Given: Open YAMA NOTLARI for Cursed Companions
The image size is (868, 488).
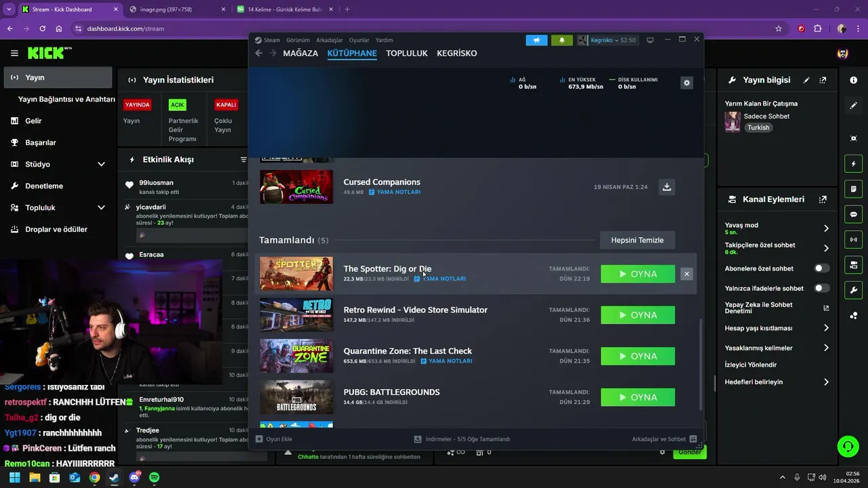Looking at the screenshot, I should (x=395, y=192).
